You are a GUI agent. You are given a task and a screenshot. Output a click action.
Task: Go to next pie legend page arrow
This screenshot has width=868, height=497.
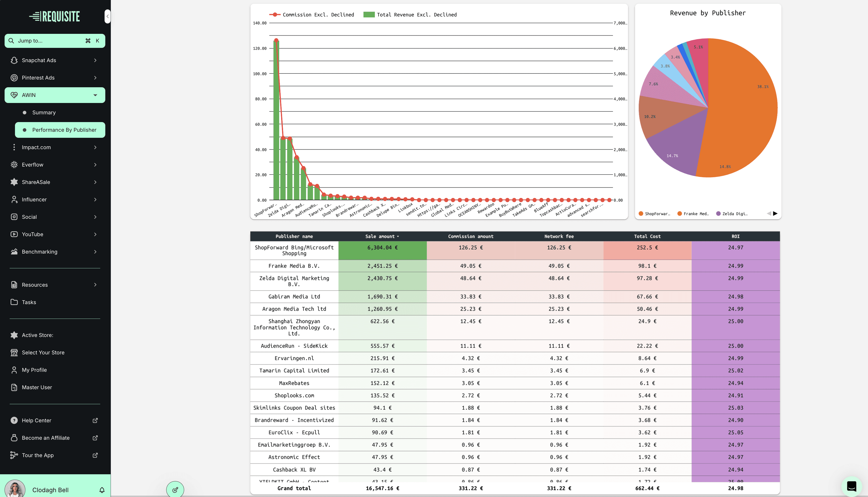tap(775, 213)
